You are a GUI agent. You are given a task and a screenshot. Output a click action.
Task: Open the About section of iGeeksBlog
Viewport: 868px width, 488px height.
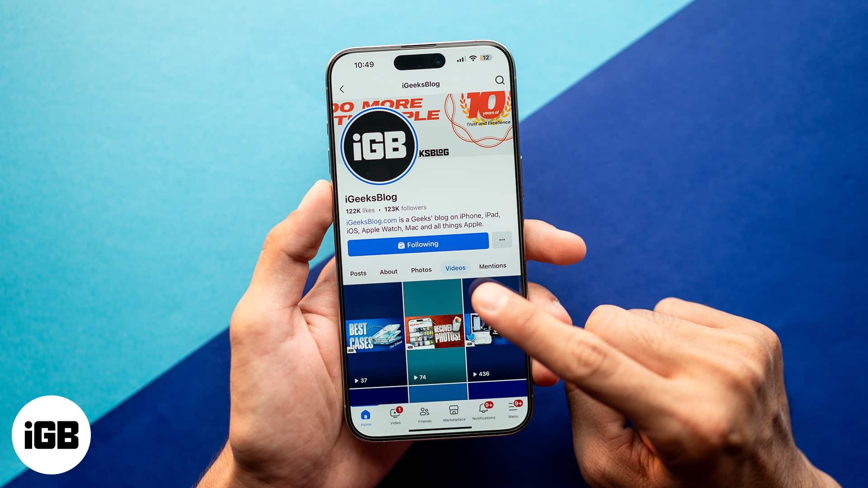pos(388,266)
